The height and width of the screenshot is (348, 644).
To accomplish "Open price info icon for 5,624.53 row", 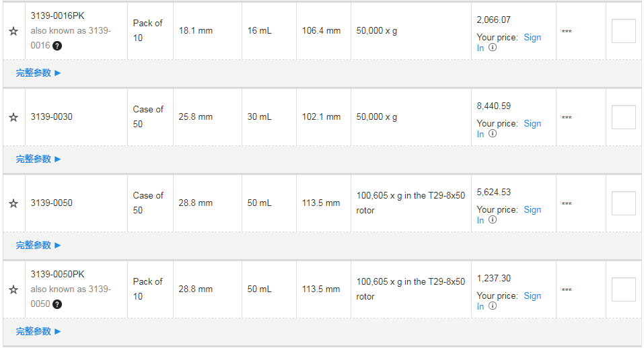I will pos(493,220).
